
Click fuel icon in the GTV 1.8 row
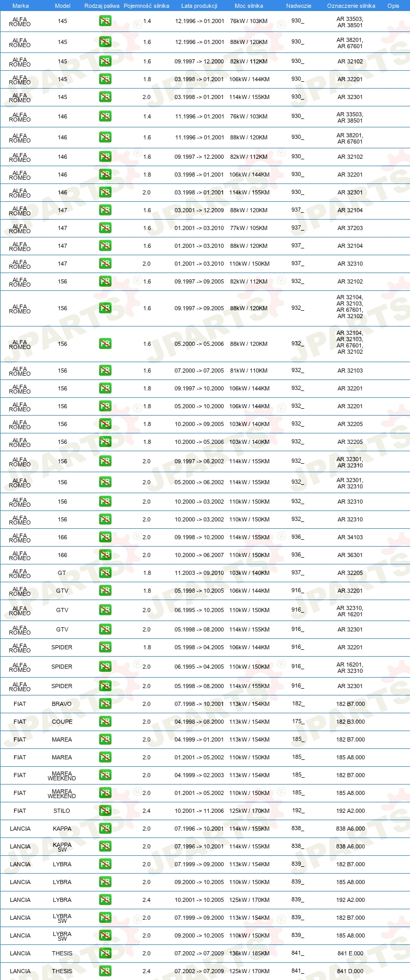point(105,591)
